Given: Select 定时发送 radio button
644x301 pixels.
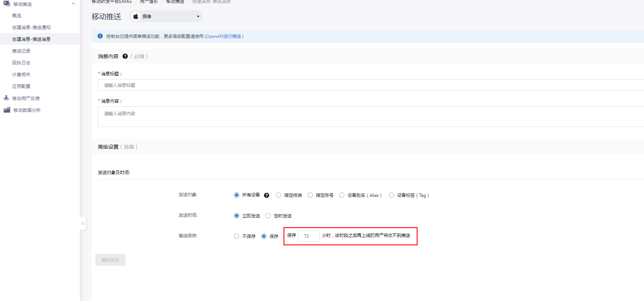Looking at the screenshot, I should pyautogui.click(x=268, y=216).
